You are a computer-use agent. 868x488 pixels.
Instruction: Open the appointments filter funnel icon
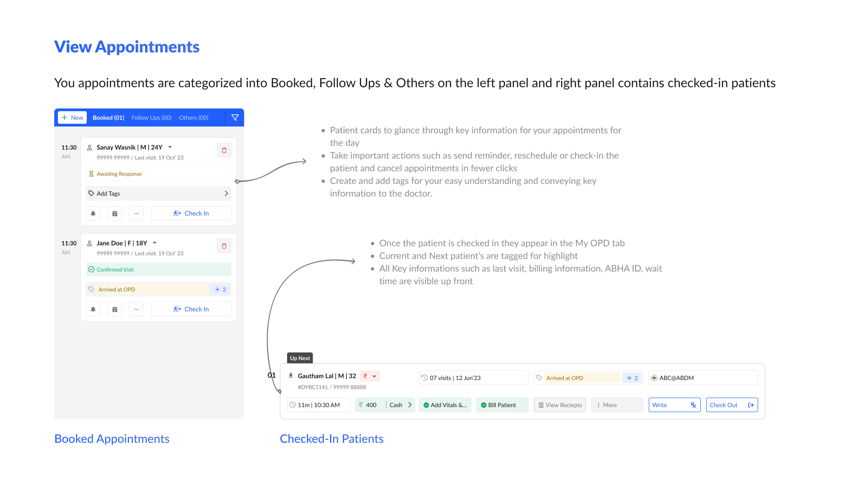point(235,117)
